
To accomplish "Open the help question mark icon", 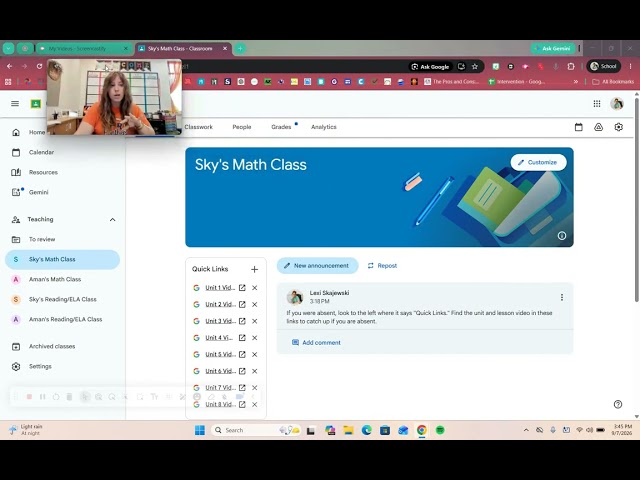I will (618, 404).
